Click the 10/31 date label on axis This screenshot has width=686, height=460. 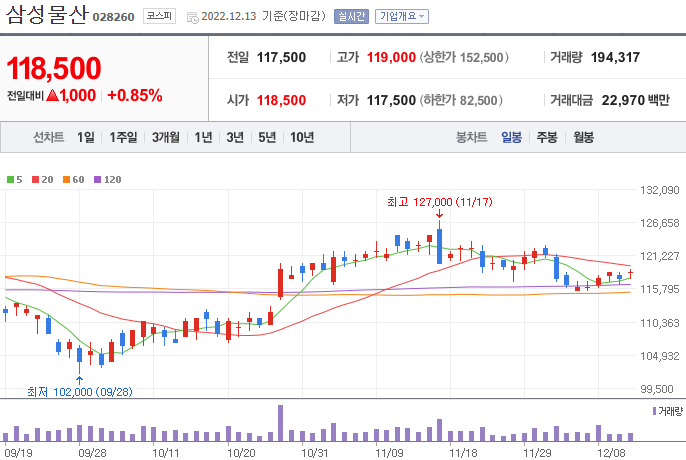(314, 453)
